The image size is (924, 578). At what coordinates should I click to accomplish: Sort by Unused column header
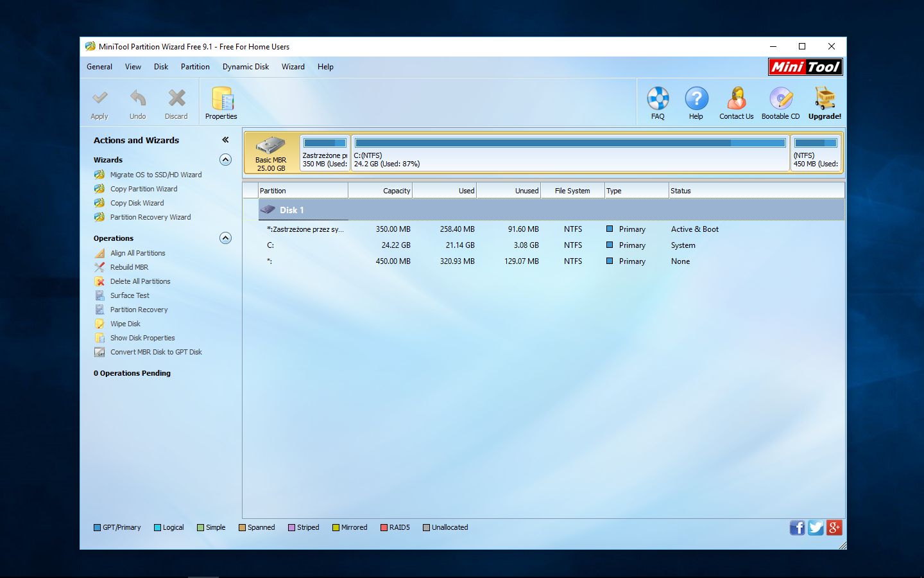point(508,191)
